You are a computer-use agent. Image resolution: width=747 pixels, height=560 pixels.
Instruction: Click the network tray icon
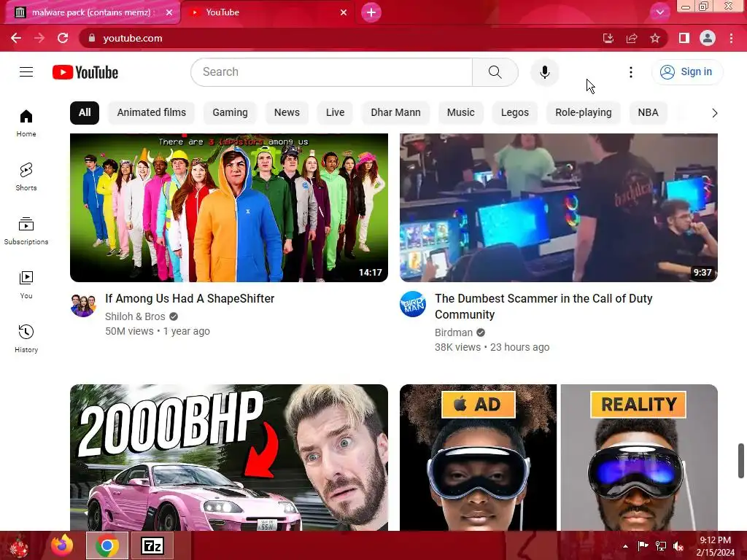pos(661,546)
